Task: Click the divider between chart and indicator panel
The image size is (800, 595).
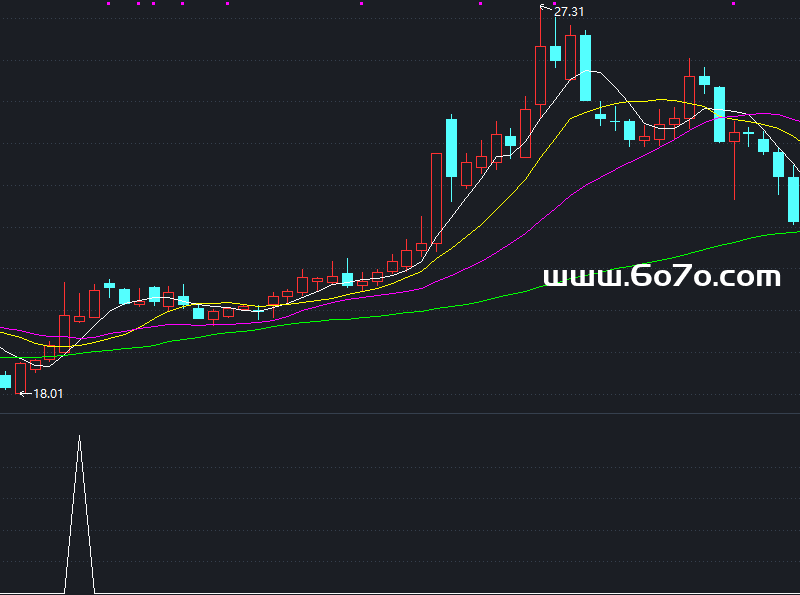Action: (x=400, y=414)
